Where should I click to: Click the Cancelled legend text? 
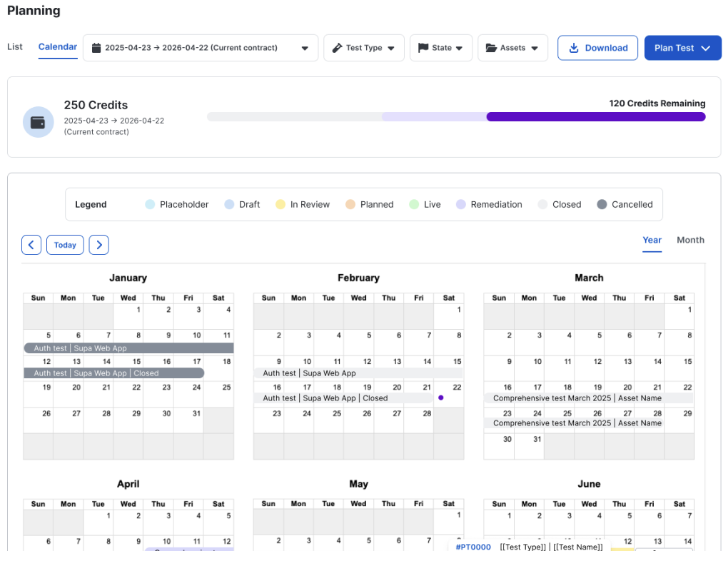(x=632, y=204)
